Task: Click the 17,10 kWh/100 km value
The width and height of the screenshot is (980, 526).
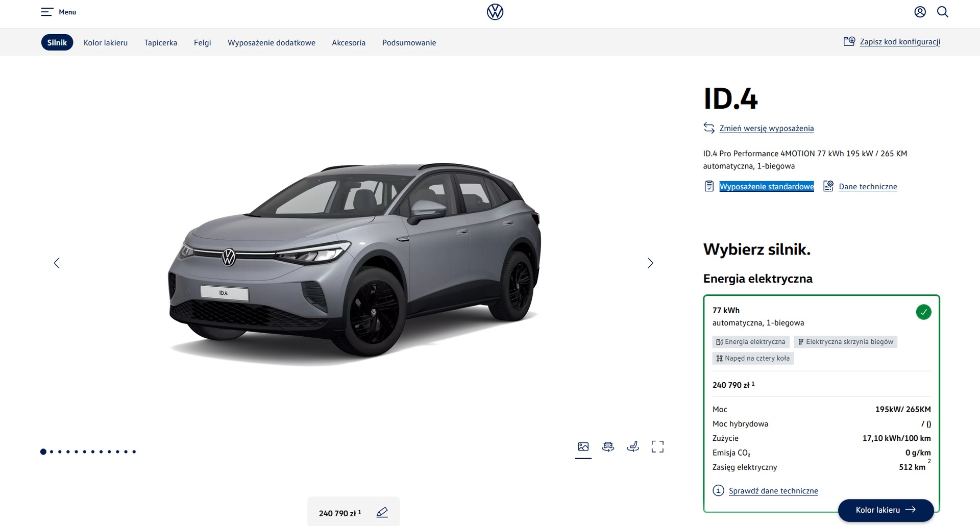Action: [x=896, y=438]
